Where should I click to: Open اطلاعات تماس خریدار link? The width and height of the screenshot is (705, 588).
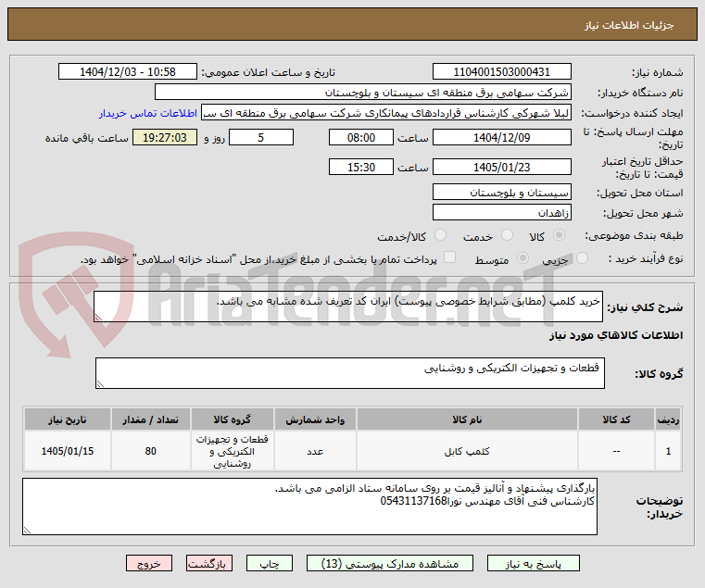(148, 113)
